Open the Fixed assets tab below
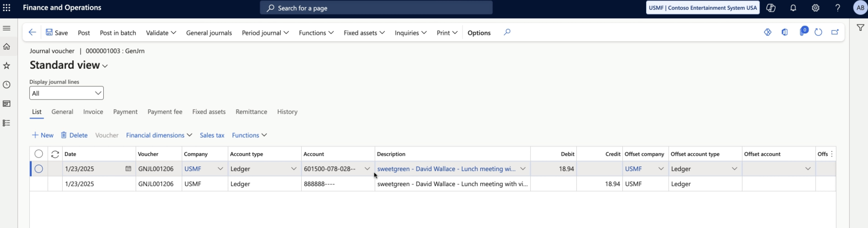 click(x=209, y=112)
